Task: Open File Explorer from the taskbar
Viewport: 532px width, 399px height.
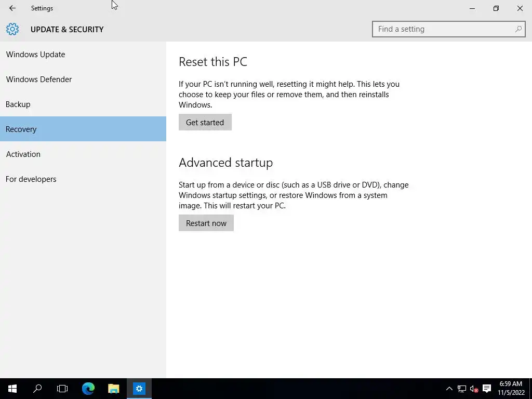Action: click(114, 389)
